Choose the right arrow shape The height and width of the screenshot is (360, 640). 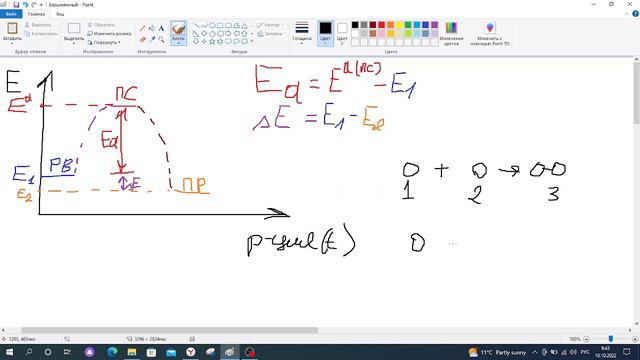(228, 33)
